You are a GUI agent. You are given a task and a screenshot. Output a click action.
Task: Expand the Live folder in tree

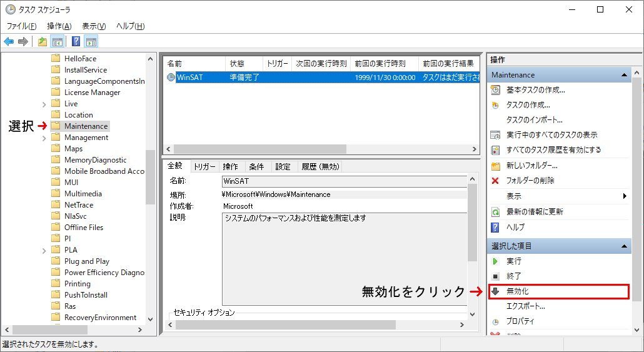pyautogui.click(x=44, y=104)
